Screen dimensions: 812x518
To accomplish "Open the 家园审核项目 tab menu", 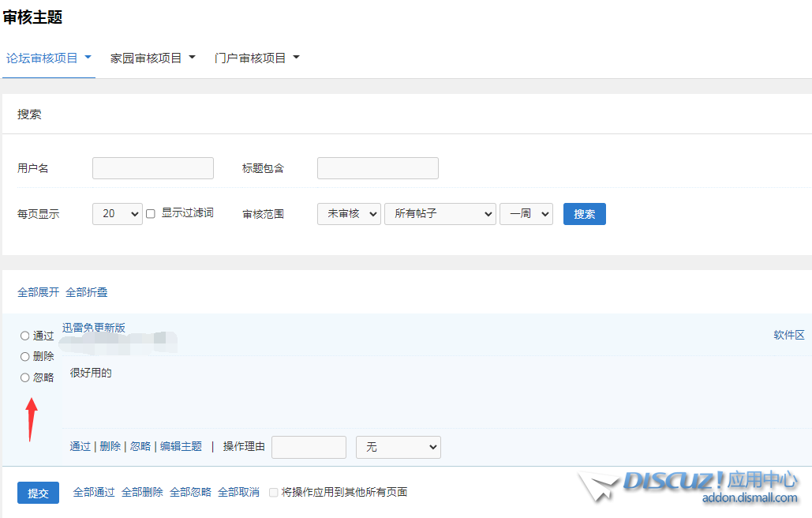I will (x=152, y=58).
